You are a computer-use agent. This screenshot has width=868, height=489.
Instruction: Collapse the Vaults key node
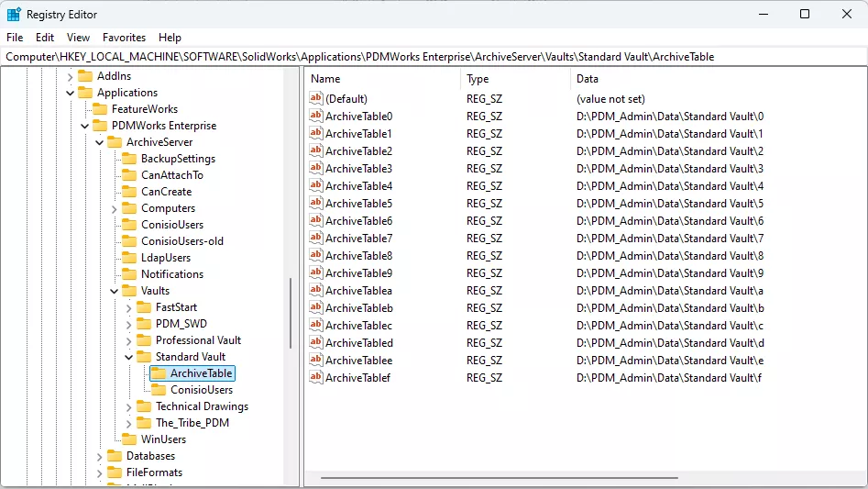[x=114, y=291]
